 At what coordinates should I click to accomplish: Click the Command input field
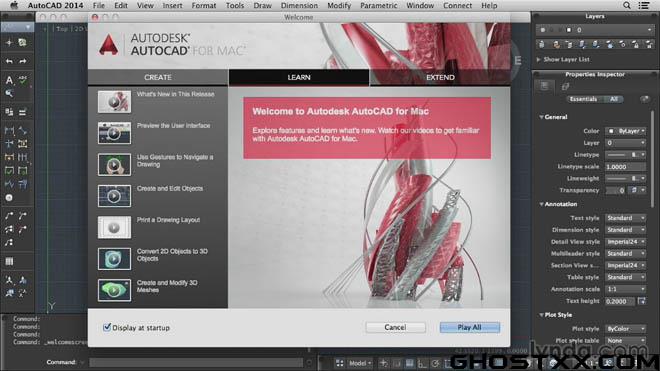196,362
